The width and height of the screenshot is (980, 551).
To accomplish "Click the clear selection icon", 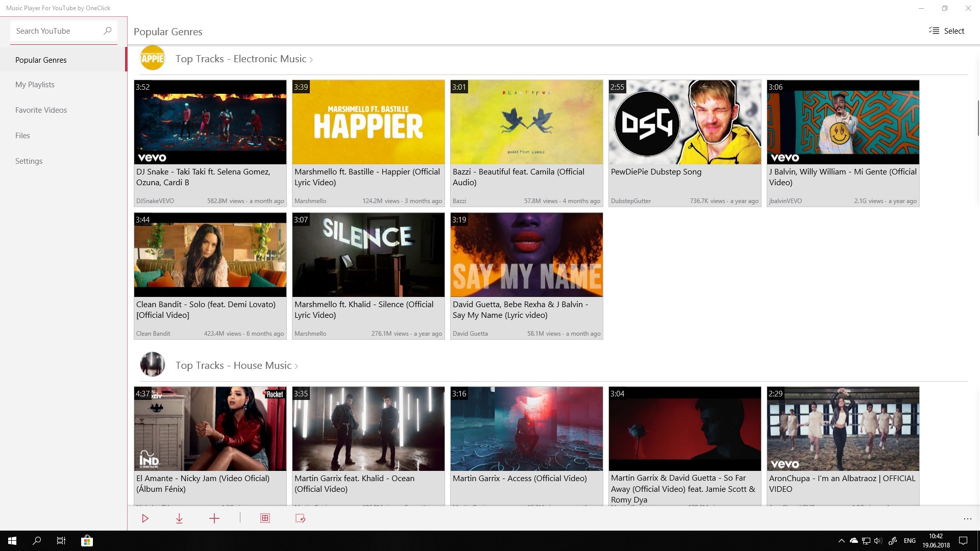I will point(300,518).
